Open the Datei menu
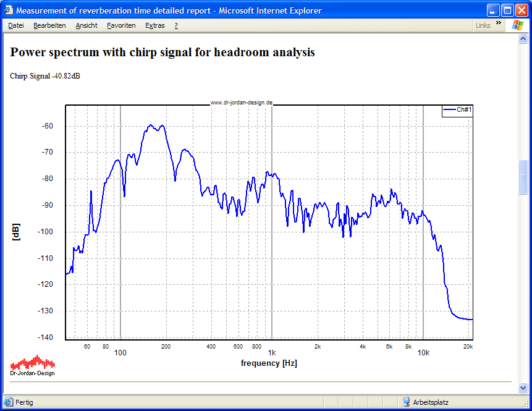 [16, 25]
